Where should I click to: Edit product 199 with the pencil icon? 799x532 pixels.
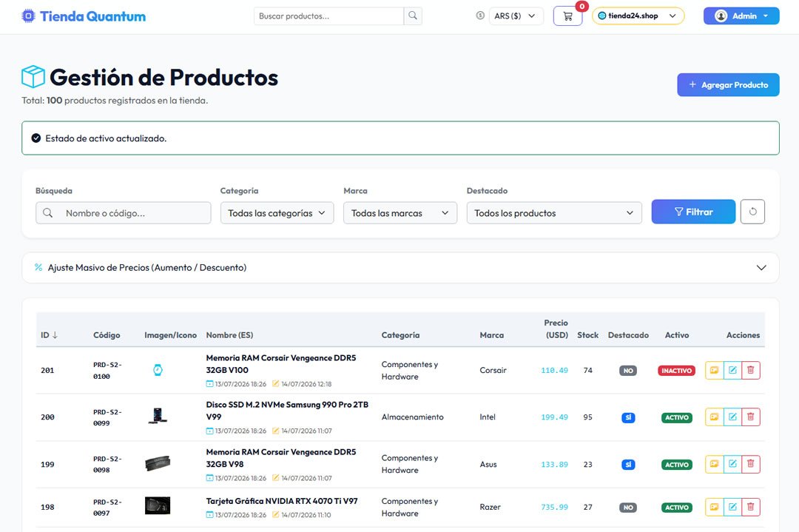(x=732, y=464)
